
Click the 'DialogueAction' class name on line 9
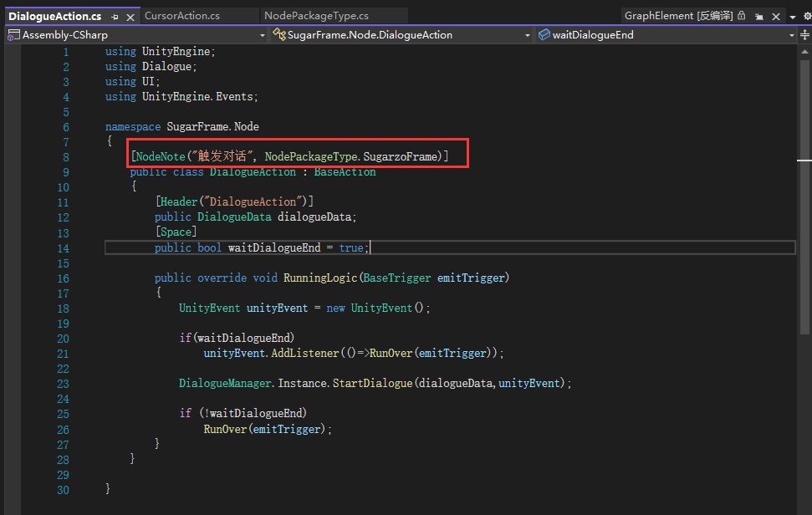pos(253,171)
